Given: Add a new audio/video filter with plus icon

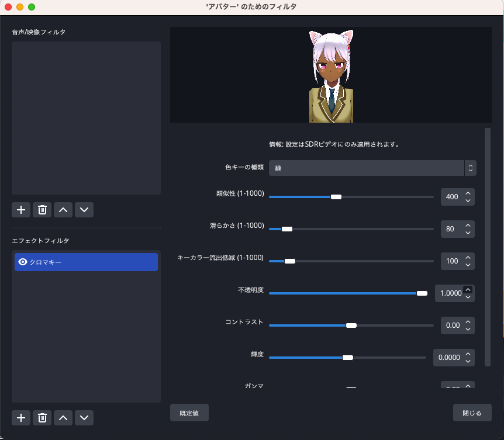Looking at the screenshot, I should 21,210.
